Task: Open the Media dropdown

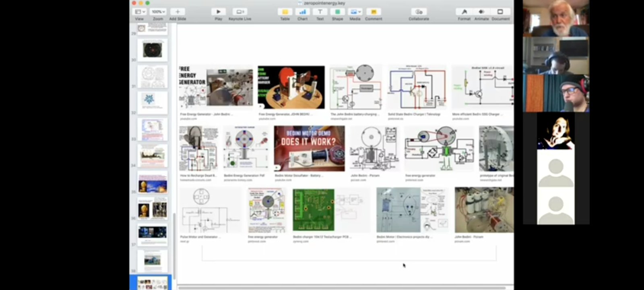Action: click(x=355, y=12)
